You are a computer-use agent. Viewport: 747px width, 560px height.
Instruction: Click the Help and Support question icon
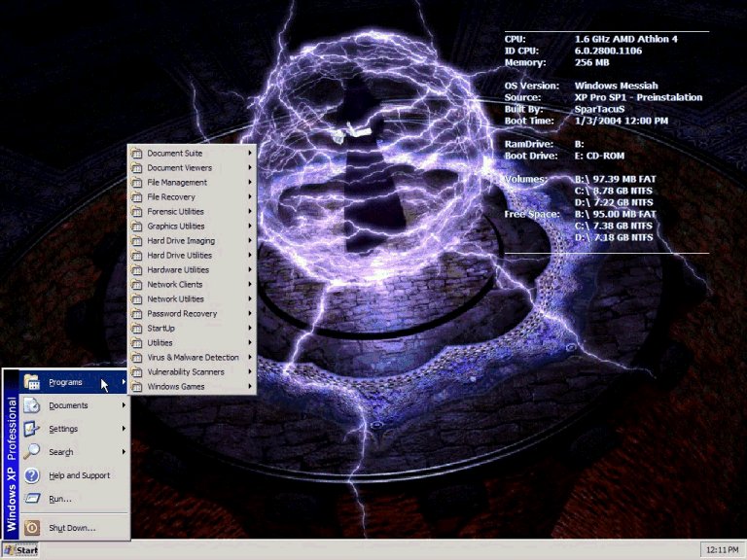coord(31,475)
